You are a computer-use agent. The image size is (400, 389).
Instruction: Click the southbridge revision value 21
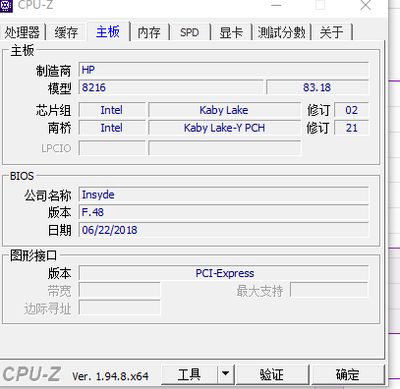pyautogui.click(x=352, y=128)
